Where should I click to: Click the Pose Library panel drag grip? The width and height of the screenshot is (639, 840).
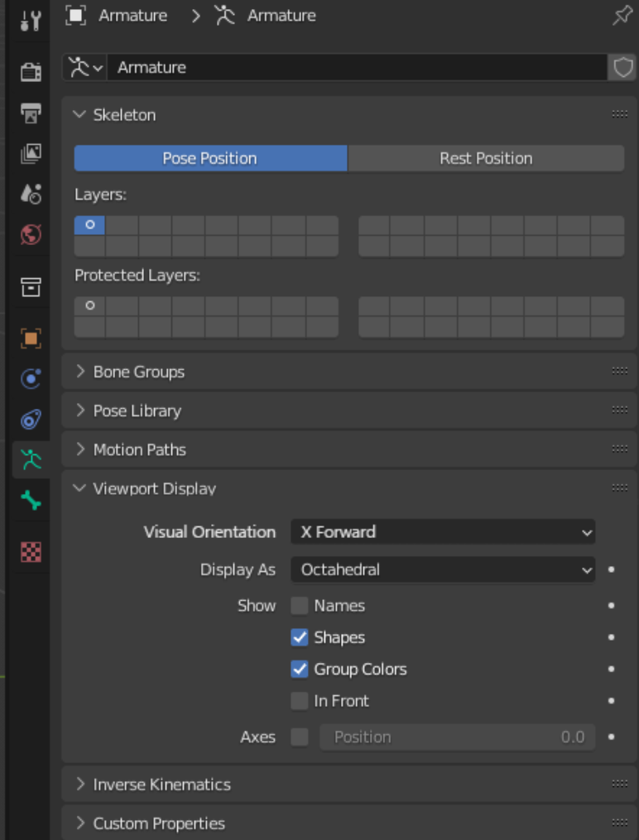coord(620,410)
